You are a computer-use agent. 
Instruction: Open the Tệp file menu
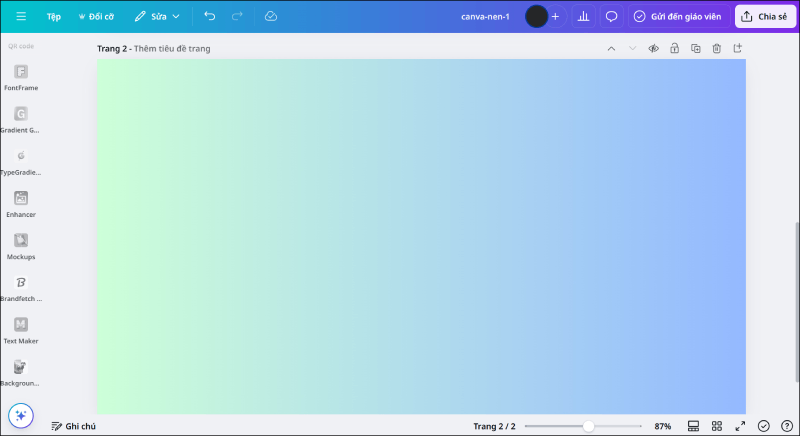[54, 16]
